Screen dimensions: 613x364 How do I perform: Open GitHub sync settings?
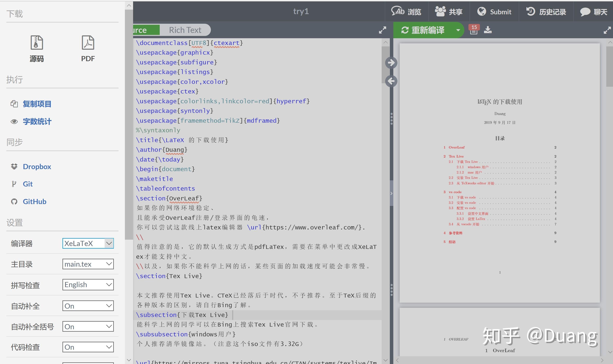coord(34,201)
